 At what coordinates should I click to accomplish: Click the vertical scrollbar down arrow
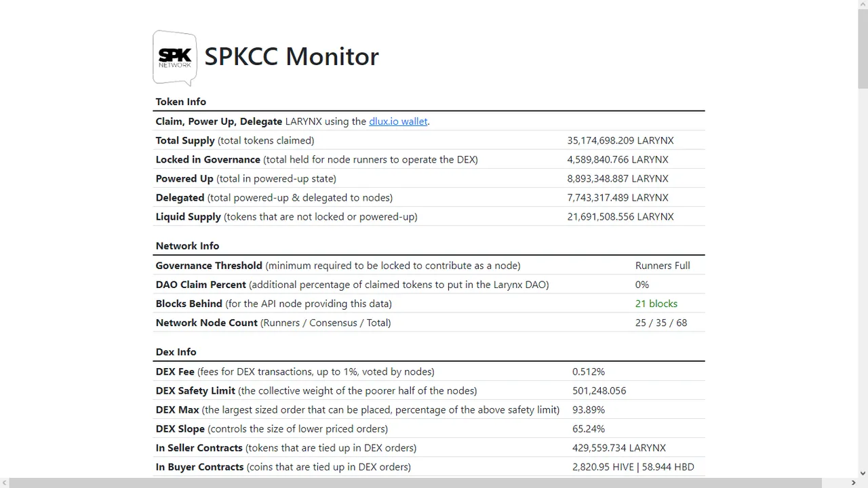tap(863, 472)
